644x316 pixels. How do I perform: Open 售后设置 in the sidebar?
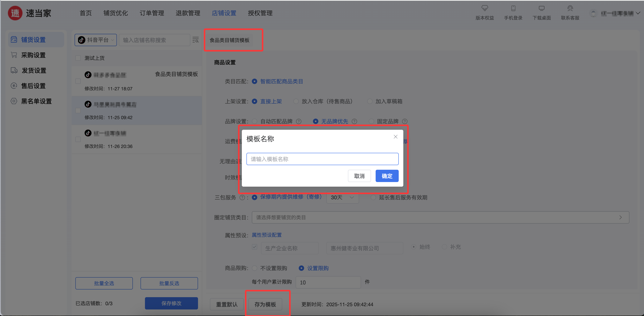(x=33, y=86)
